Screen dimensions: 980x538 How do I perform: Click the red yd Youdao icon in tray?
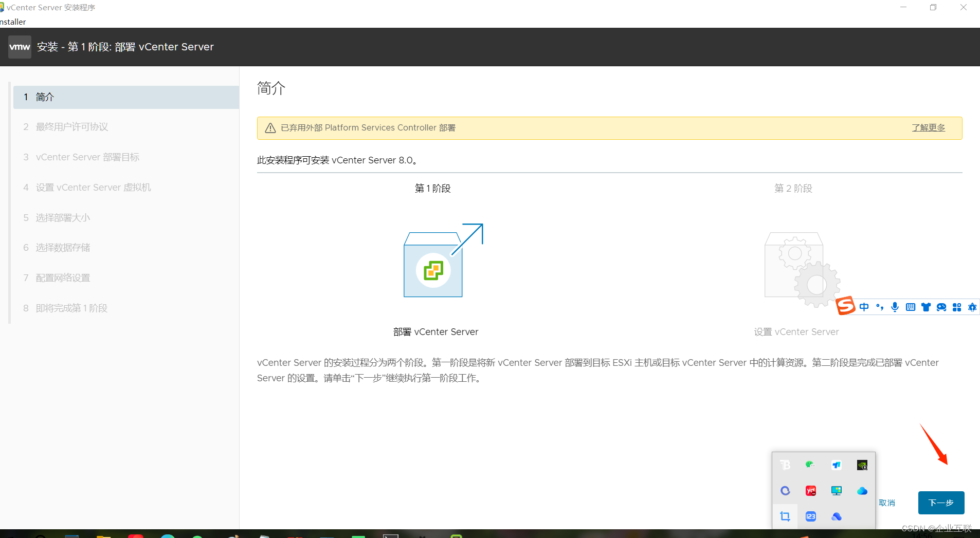(x=811, y=491)
